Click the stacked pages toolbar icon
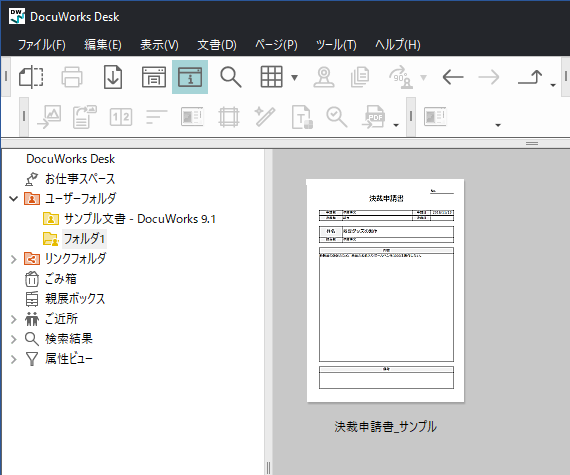 [x=360, y=77]
